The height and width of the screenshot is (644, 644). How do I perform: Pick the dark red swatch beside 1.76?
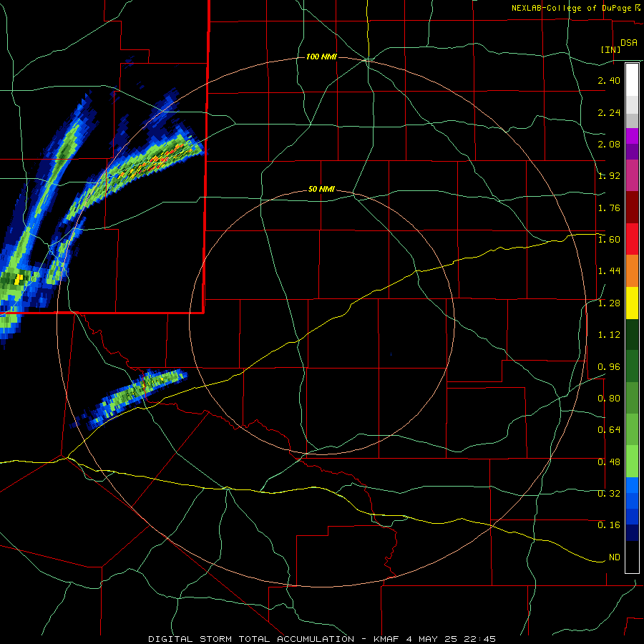pos(632,208)
